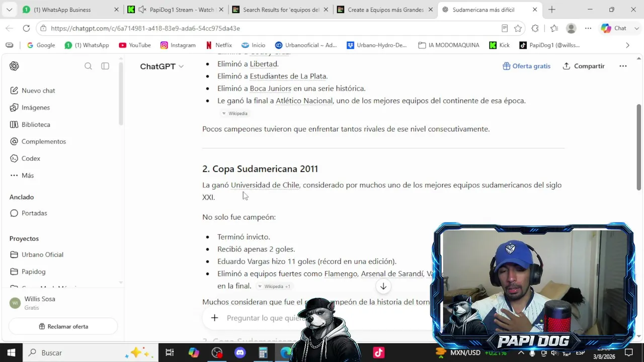Open Imágenes in the sidebar
644x362 pixels.
[x=30, y=108]
